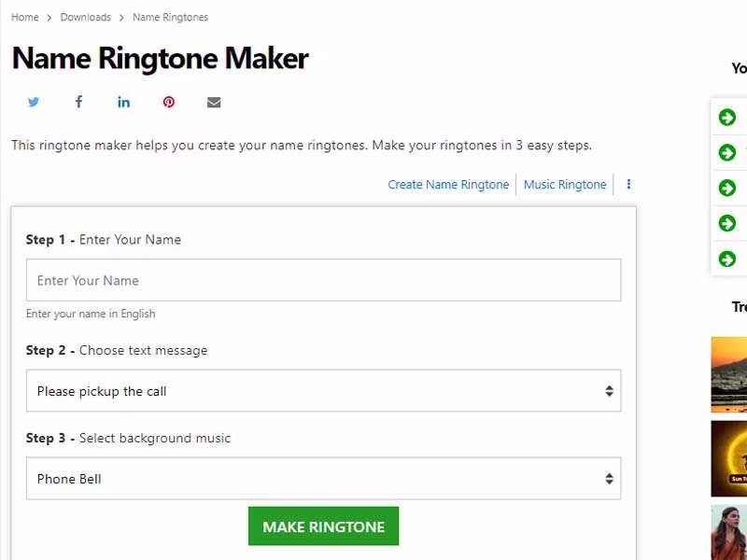Viewport: 747px width, 560px height.
Task: Pin page on Pinterest
Action: [169, 102]
